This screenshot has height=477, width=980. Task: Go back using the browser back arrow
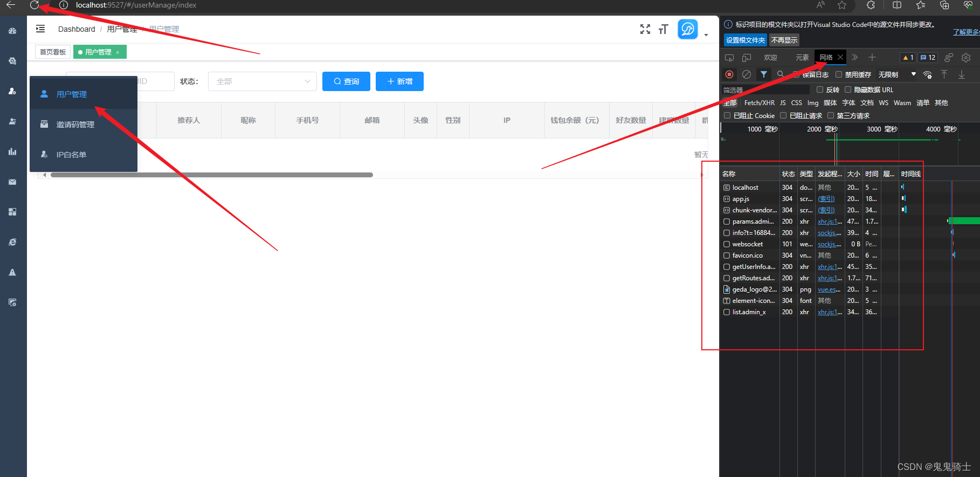11,5
